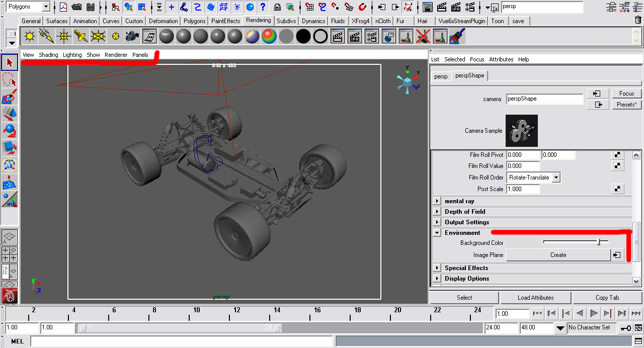Assign the black surface shader ball

click(x=303, y=36)
